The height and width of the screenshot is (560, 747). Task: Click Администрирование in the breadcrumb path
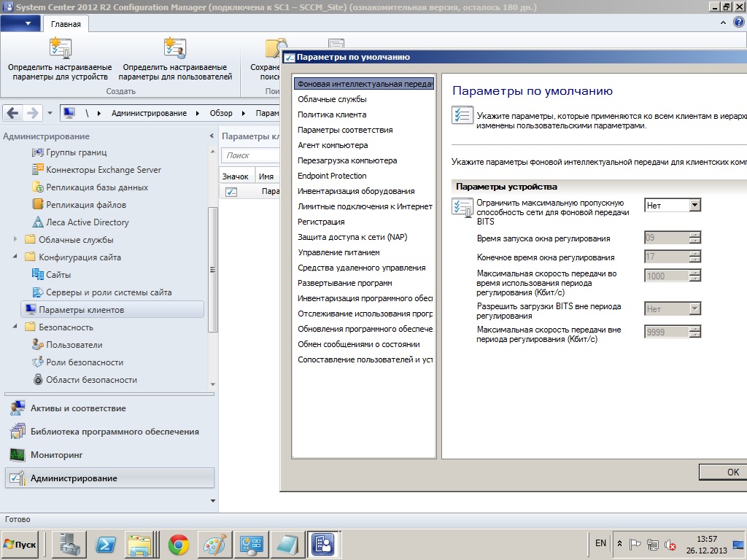pyautogui.click(x=149, y=113)
